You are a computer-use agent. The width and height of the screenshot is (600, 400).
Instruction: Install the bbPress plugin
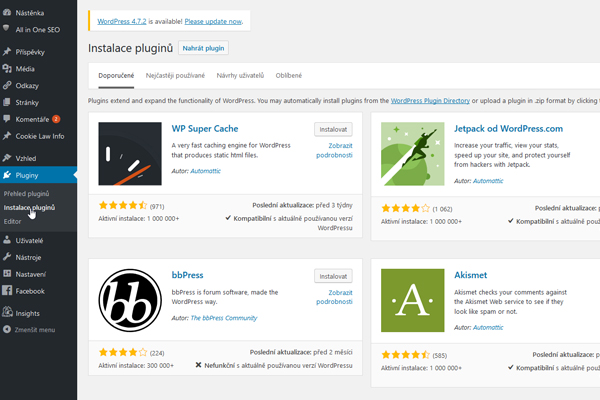point(333,276)
